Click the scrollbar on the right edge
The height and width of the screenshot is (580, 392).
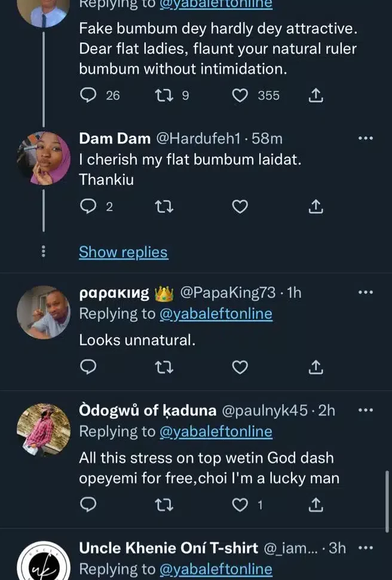(x=388, y=498)
